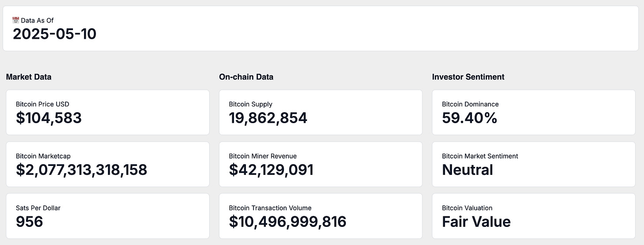Select the 2025-05-10 date value
The height and width of the screenshot is (245, 644).
click(x=54, y=34)
